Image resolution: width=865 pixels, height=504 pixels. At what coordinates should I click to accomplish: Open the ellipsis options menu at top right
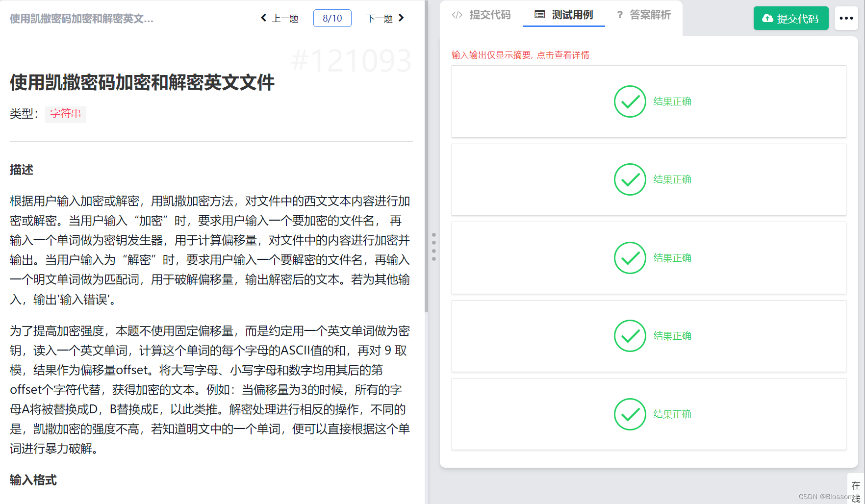point(846,18)
